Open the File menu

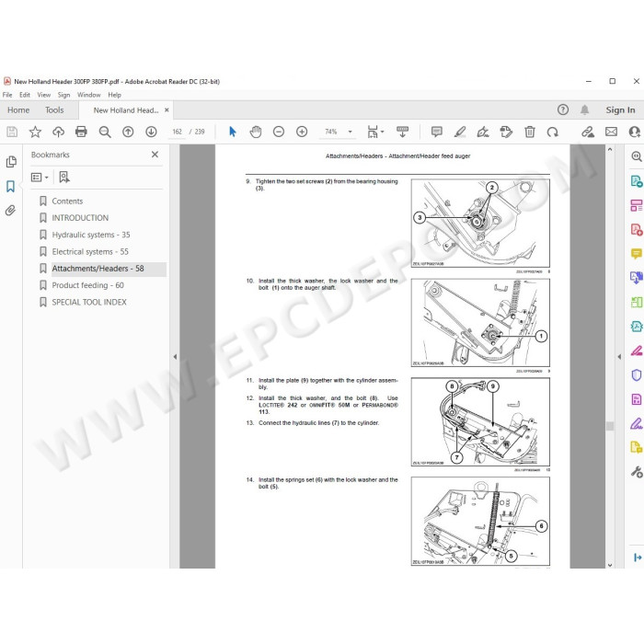[x=7, y=95]
